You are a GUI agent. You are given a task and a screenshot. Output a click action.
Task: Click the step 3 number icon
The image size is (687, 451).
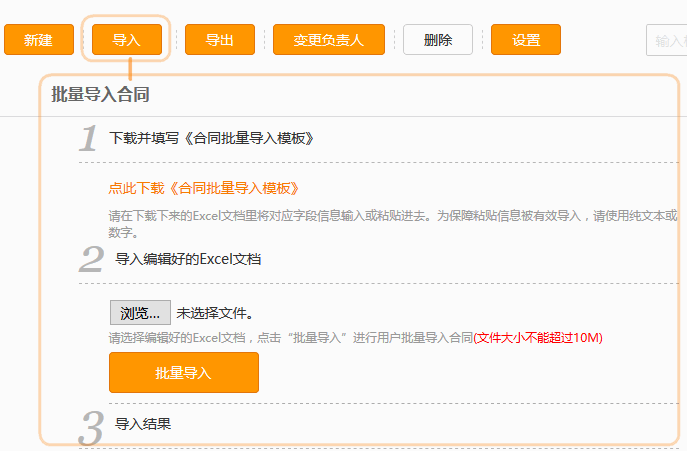pyautogui.click(x=92, y=426)
